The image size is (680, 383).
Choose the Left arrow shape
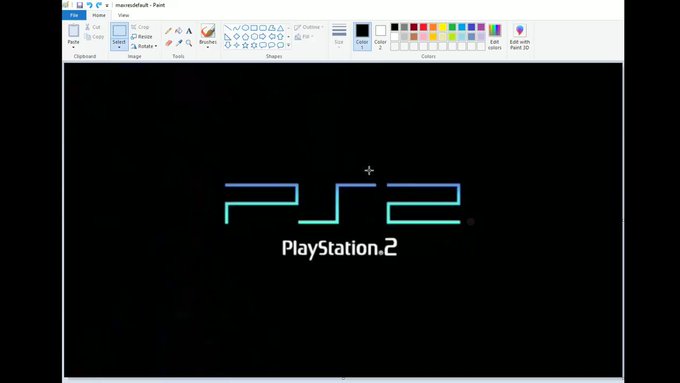click(x=272, y=36)
